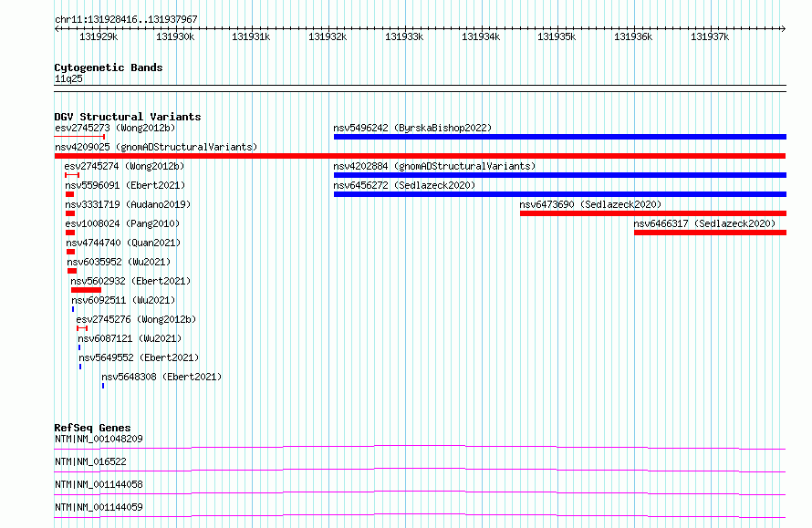
Task: Click the DGV Structural Variants track heading
Action: point(128,117)
